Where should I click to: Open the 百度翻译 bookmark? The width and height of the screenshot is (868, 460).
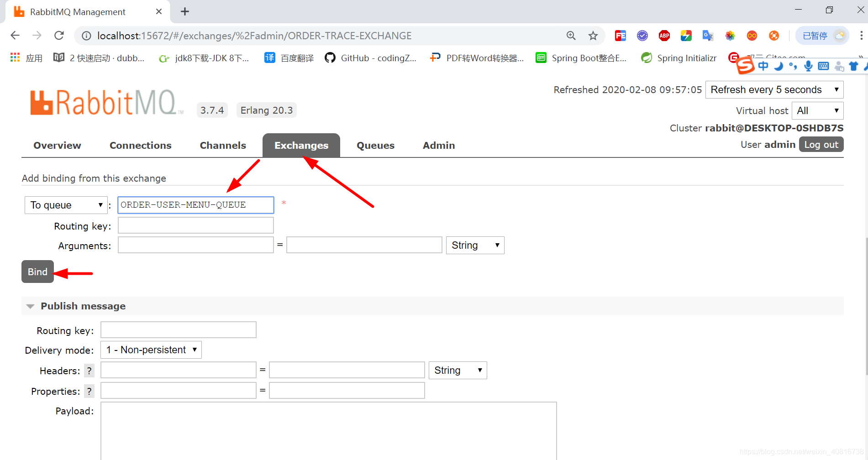(289, 58)
